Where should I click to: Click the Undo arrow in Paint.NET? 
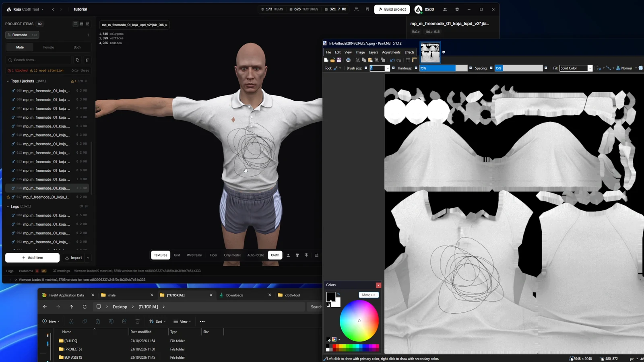coord(392,60)
